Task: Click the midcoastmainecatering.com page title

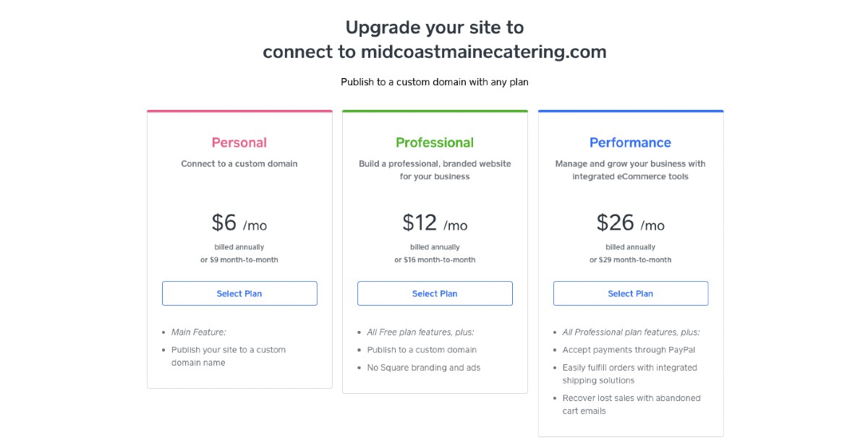Action: (x=434, y=51)
